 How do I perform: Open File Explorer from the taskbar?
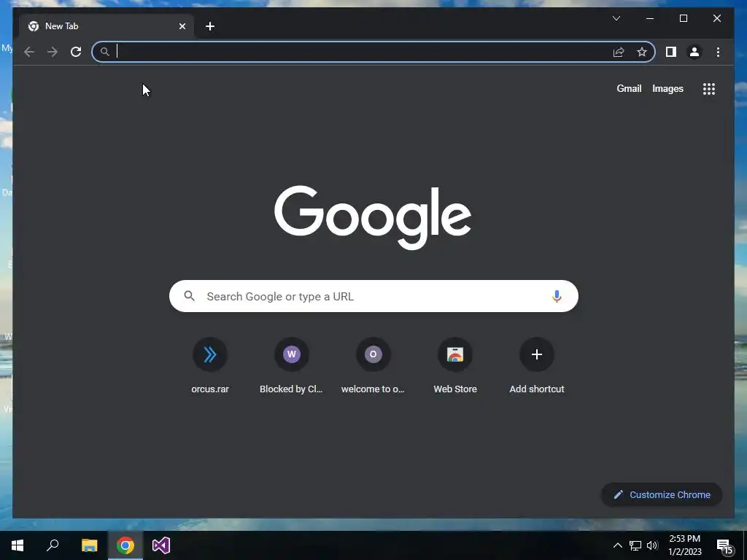point(89,545)
